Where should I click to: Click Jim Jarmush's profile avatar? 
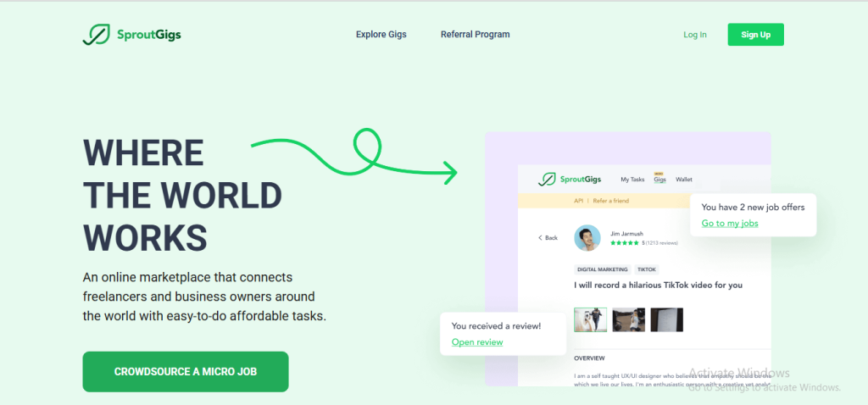(587, 238)
